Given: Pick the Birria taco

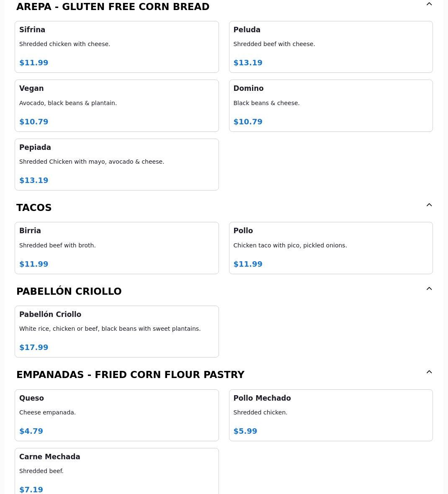Looking at the screenshot, I should [116, 248].
